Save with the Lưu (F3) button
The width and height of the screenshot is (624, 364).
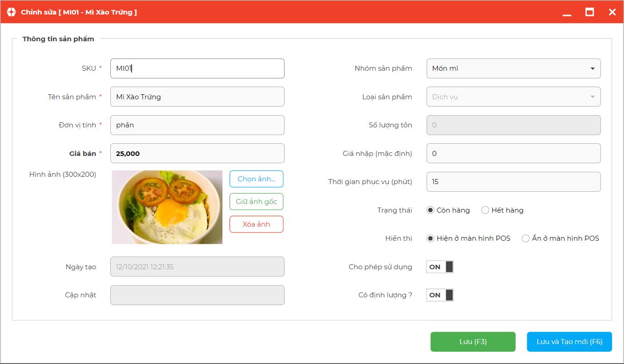473,342
